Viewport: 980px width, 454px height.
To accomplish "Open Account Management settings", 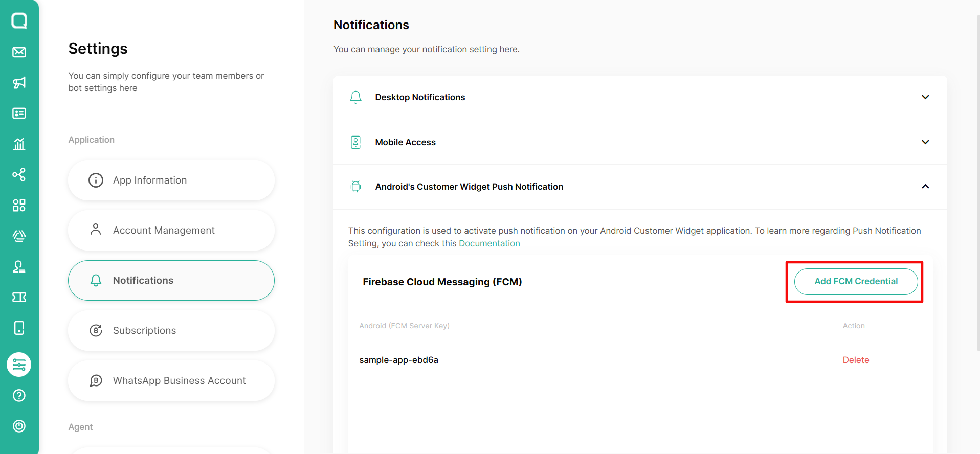I will (171, 231).
